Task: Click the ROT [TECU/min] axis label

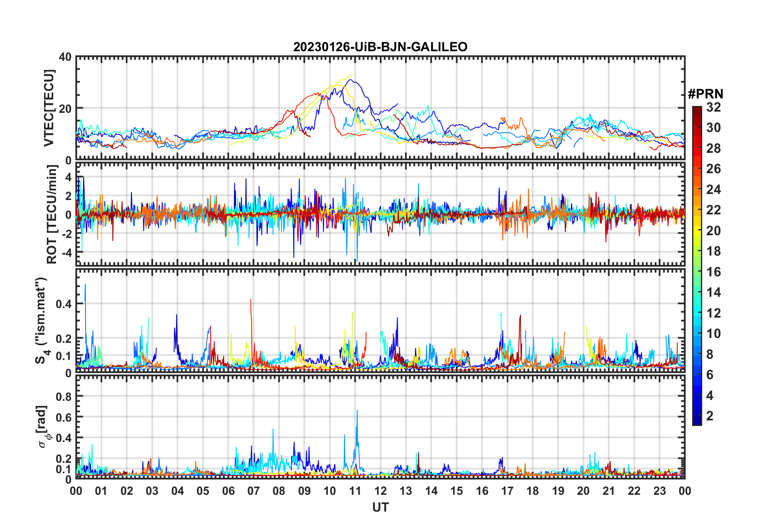Action: [x=52, y=214]
